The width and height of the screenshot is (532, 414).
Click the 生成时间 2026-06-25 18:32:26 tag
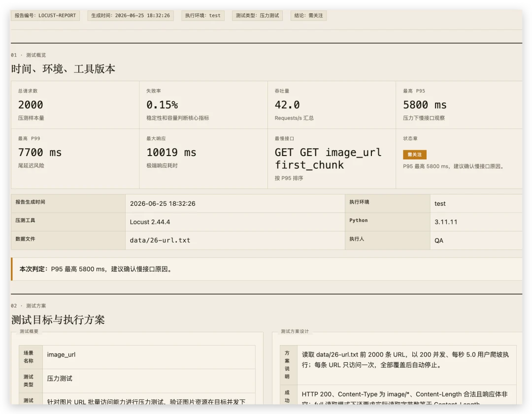click(131, 16)
